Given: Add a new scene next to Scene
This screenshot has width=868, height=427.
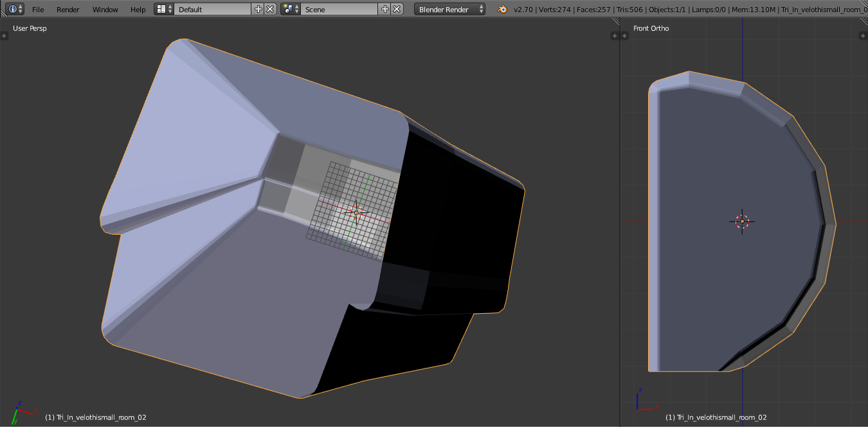Looking at the screenshot, I should (x=385, y=9).
